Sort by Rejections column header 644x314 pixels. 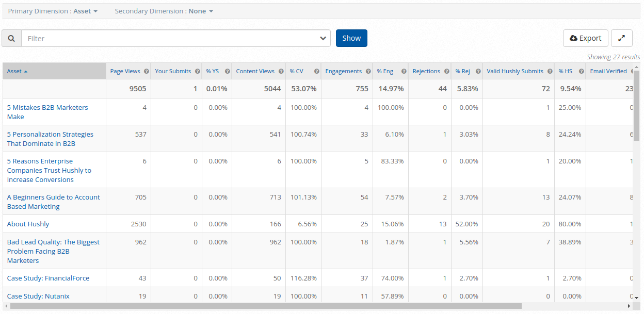click(426, 71)
